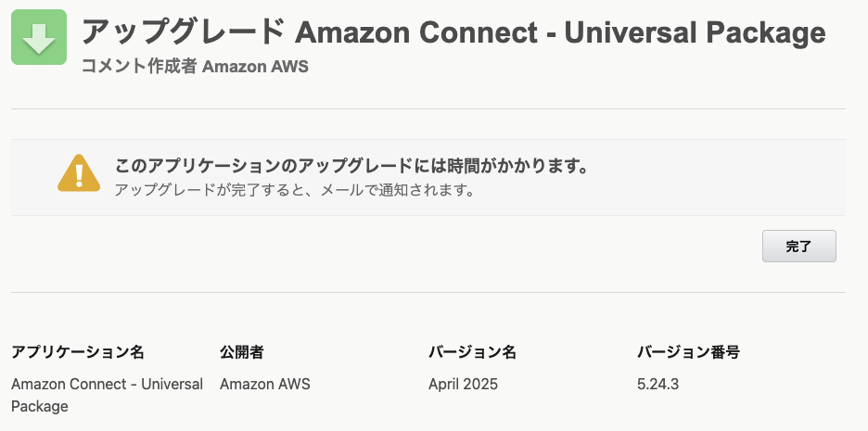This screenshot has height=431, width=868.
Task: Select the page title アップグレード Amazon Connect heading
Action: click(x=453, y=32)
